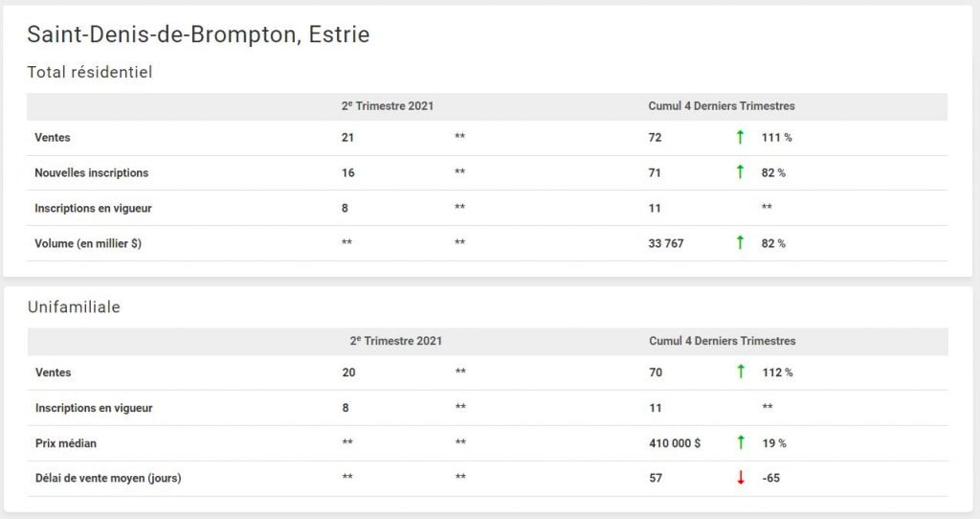980x519 pixels.
Task: Click the -65 change value
Action: click(x=770, y=478)
